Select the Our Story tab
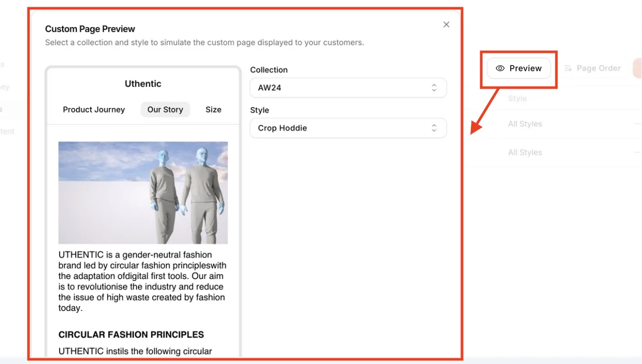Image resolution: width=642 pixels, height=364 pixels. point(165,109)
